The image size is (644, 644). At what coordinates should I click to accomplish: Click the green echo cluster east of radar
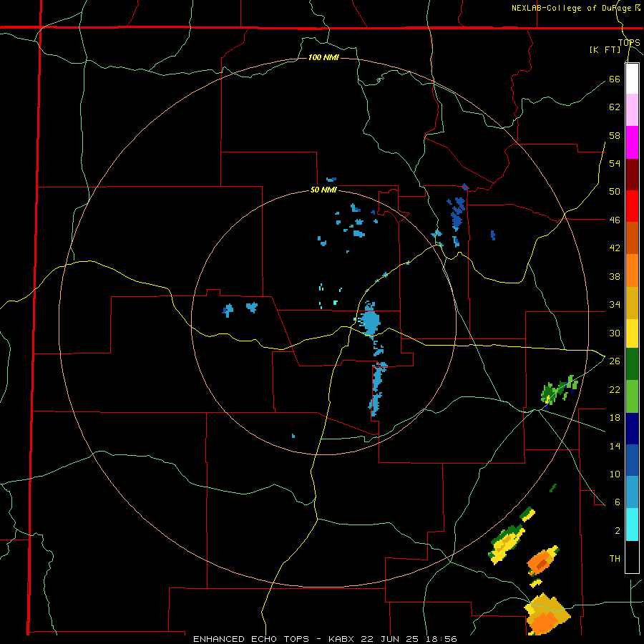(559, 390)
